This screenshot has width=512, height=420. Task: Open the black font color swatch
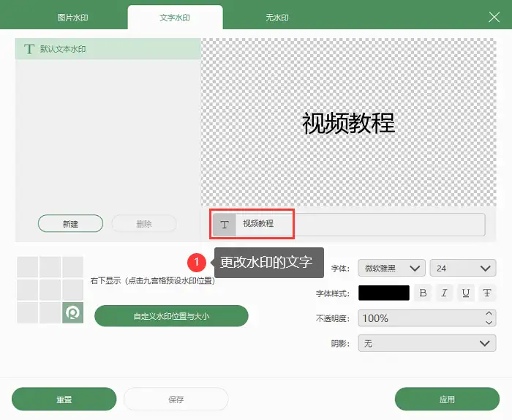coord(384,293)
